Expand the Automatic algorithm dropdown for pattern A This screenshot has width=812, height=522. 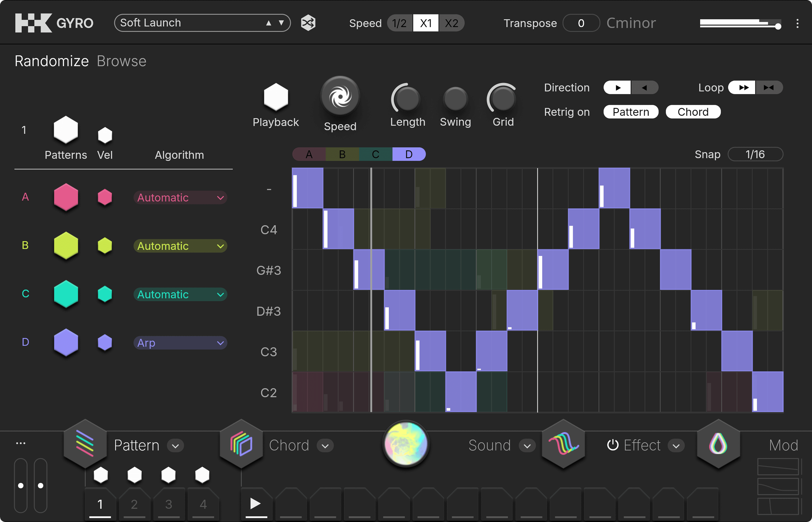180,198
